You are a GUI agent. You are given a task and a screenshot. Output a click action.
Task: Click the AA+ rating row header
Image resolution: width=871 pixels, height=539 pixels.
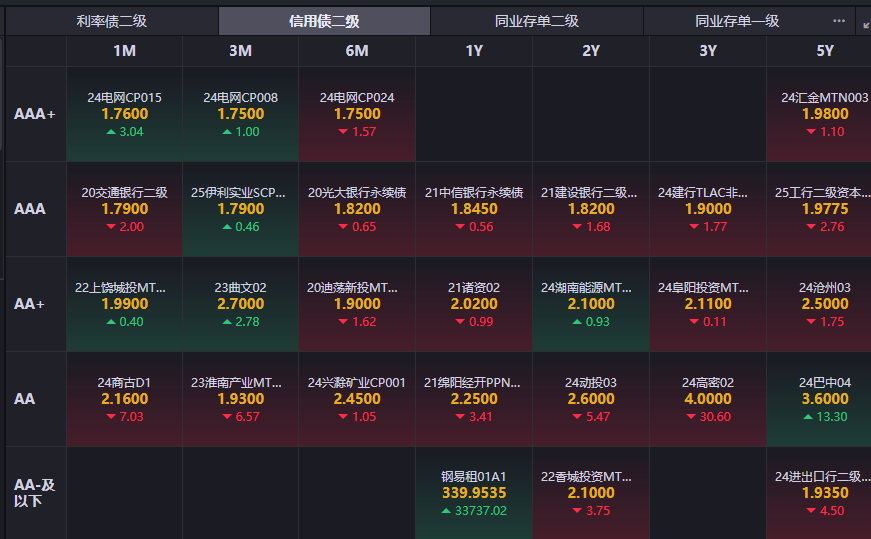point(36,305)
